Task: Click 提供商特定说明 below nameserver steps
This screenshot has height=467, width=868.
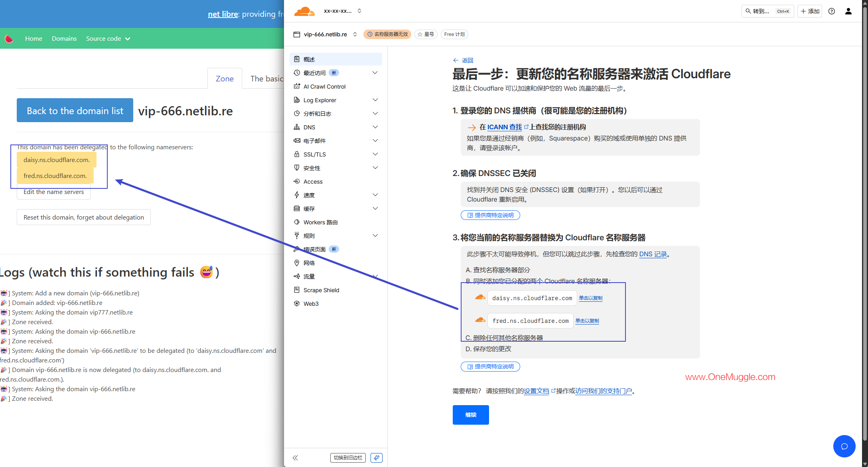Action: point(490,366)
